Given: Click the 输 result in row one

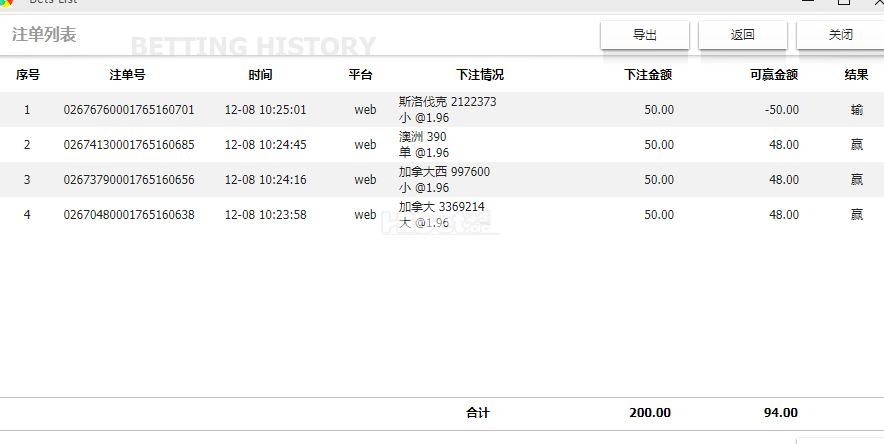Looking at the screenshot, I should click(x=857, y=110).
